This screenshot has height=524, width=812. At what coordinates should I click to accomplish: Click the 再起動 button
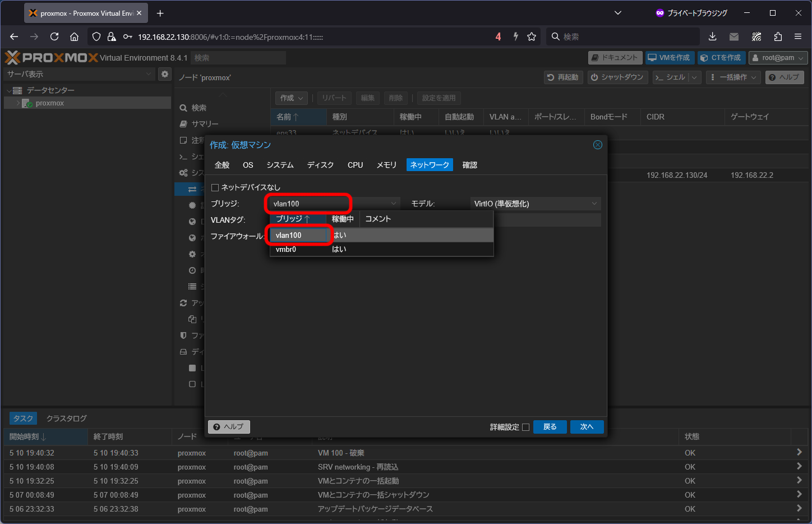563,77
